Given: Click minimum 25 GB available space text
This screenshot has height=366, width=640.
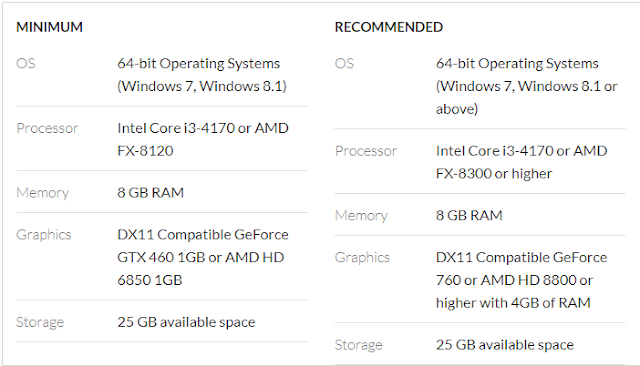Looking at the screenshot, I should (186, 322).
